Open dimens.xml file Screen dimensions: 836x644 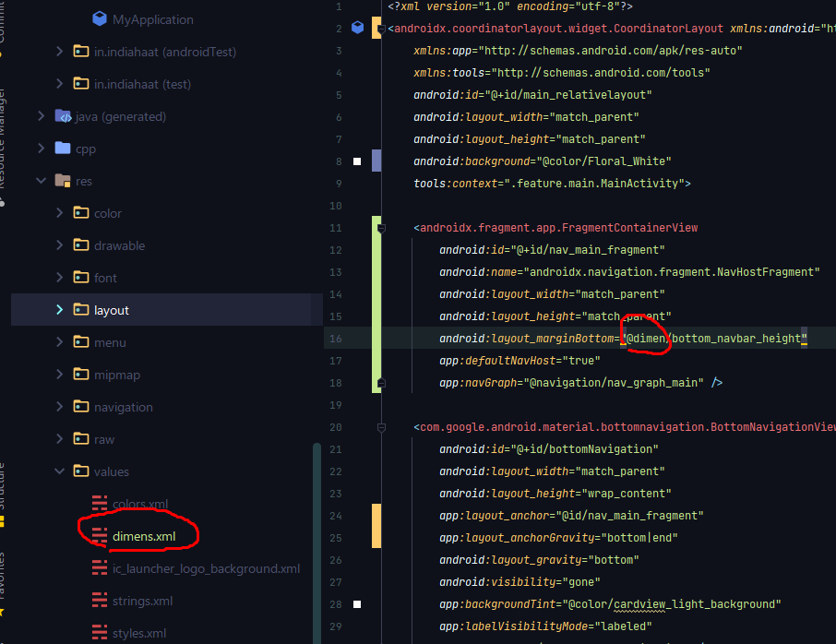144,536
